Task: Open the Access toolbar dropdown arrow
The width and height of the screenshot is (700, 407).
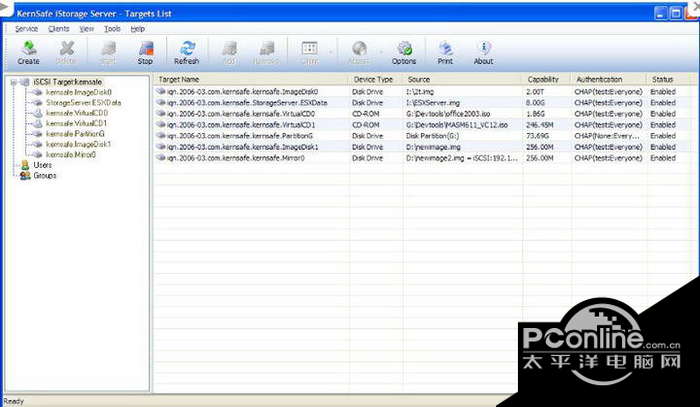Action: pyautogui.click(x=380, y=52)
